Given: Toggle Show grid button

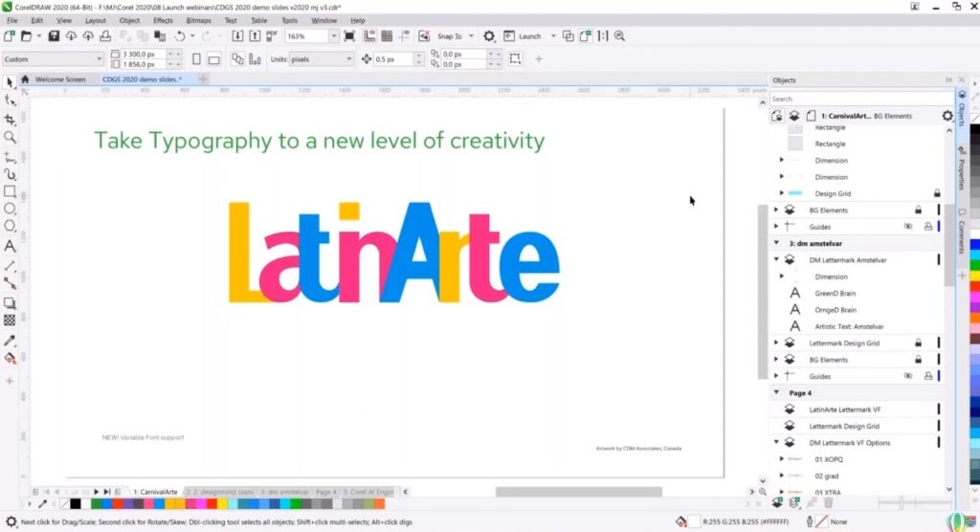Looking at the screenshot, I should pos(387,36).
